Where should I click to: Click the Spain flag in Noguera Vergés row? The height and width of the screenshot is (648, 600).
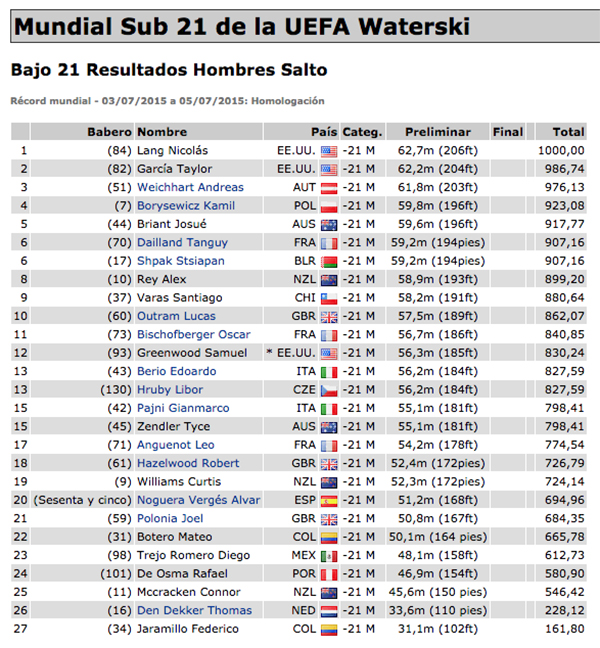(330, 500)
